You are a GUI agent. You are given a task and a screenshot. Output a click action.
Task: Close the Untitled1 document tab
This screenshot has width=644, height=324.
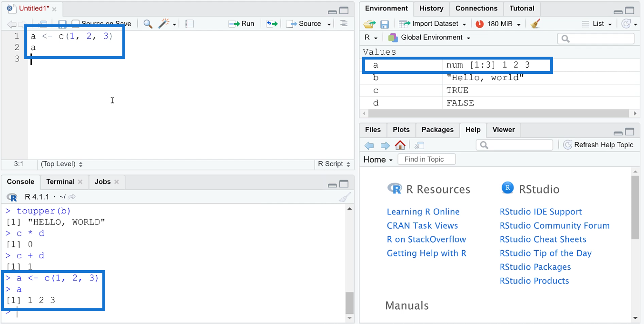pos(54,9)
